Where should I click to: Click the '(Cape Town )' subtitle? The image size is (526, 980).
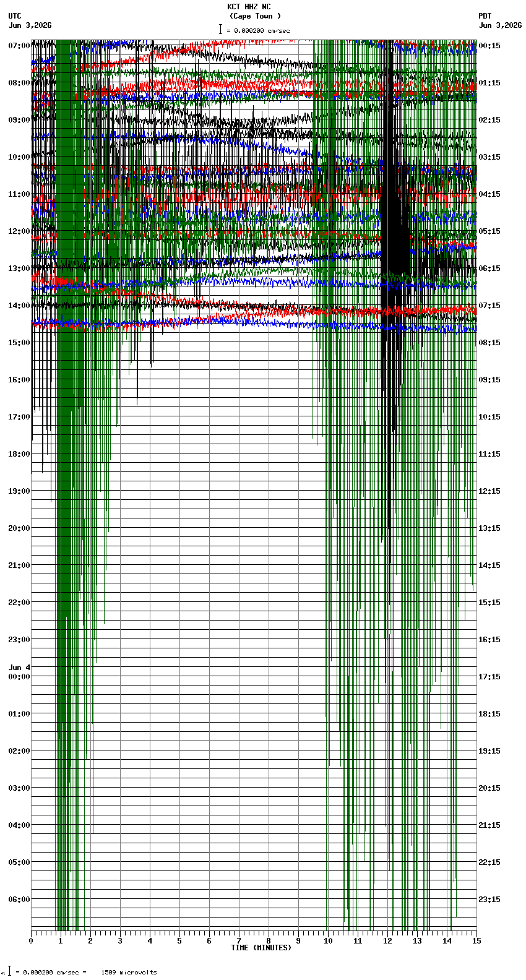pos(255,16)
